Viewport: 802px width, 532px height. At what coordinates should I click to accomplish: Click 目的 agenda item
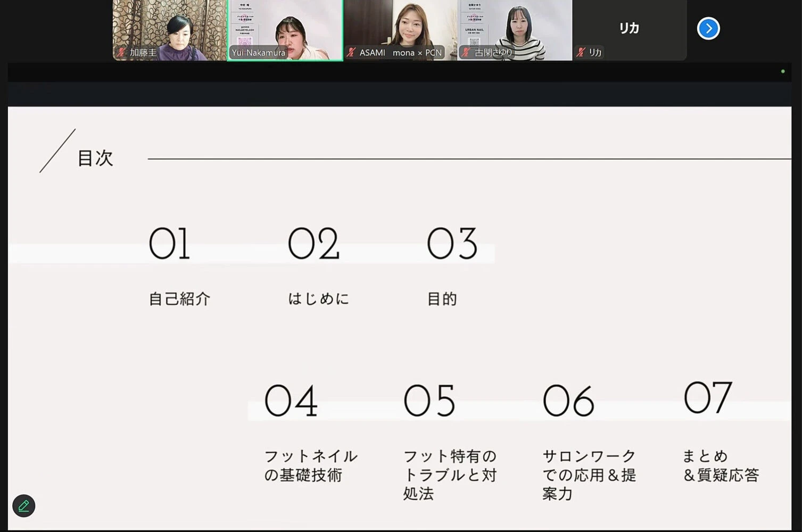click(x=442, y=299)
